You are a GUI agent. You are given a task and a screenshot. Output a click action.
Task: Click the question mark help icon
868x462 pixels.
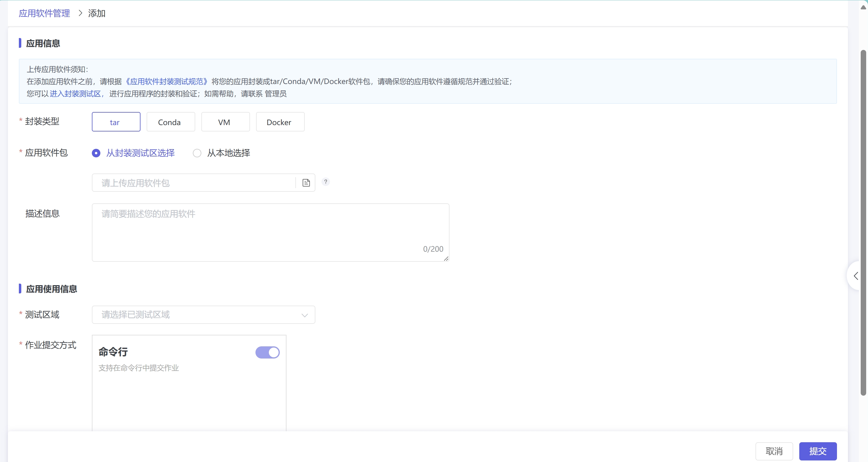click(x=325, y=182)
